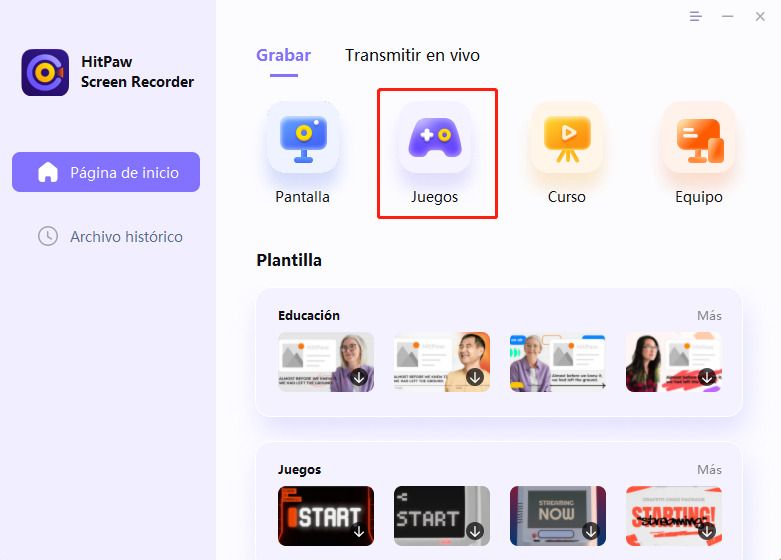This screenshot has height=560, width=781.
Task: Switch to the Grabar tab
Action: (283, 55)
